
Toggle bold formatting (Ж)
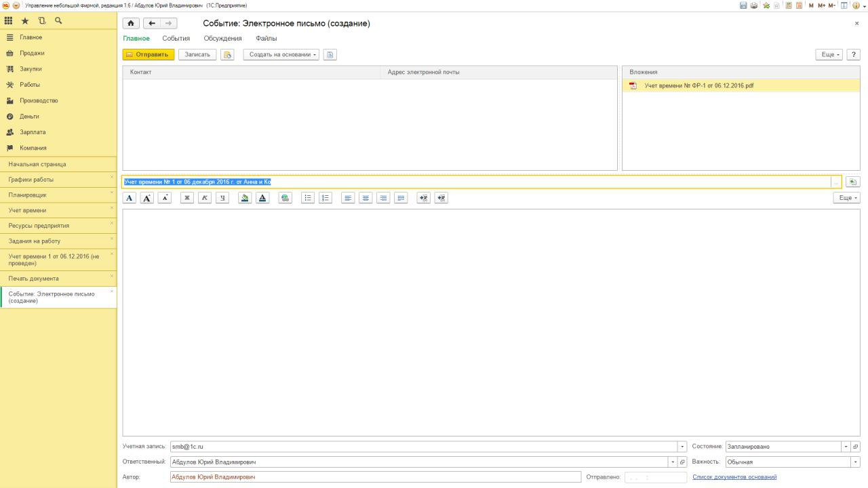click(187, 198)
